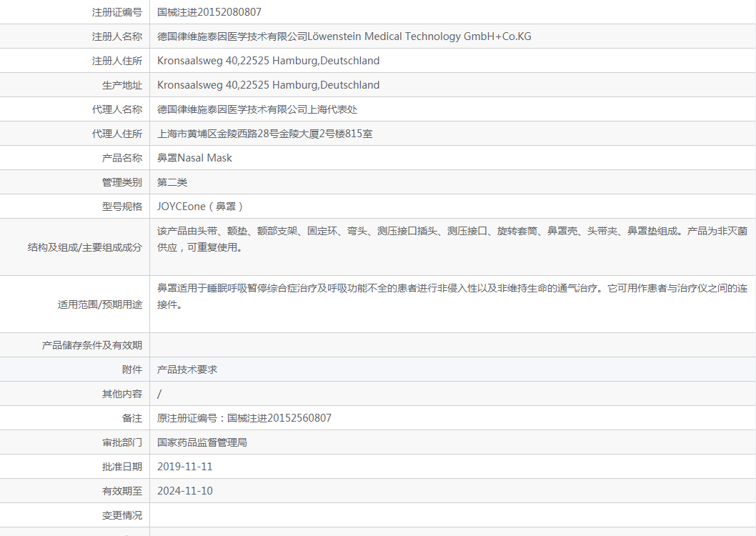This screenshot has width=756, height=536.
Task: Select the 注册证编号 row label
Action: click(117, 12)
